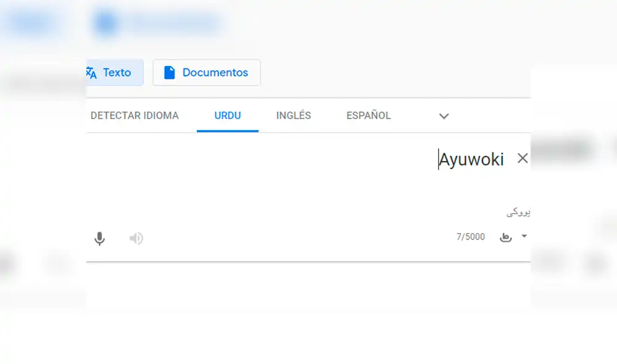Expand more languages with the chevron
The width and height of the screenshot is (617, 364).
pyautogui.click(x=443, y=116)
